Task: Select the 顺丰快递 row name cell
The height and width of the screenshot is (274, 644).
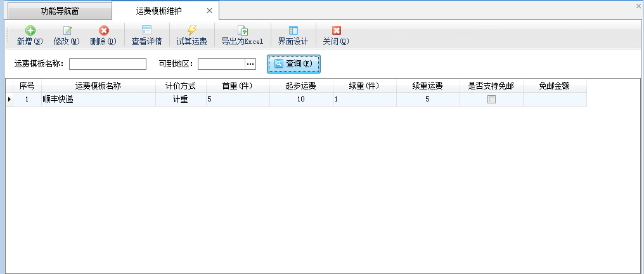Action: [x=98, y=100]
